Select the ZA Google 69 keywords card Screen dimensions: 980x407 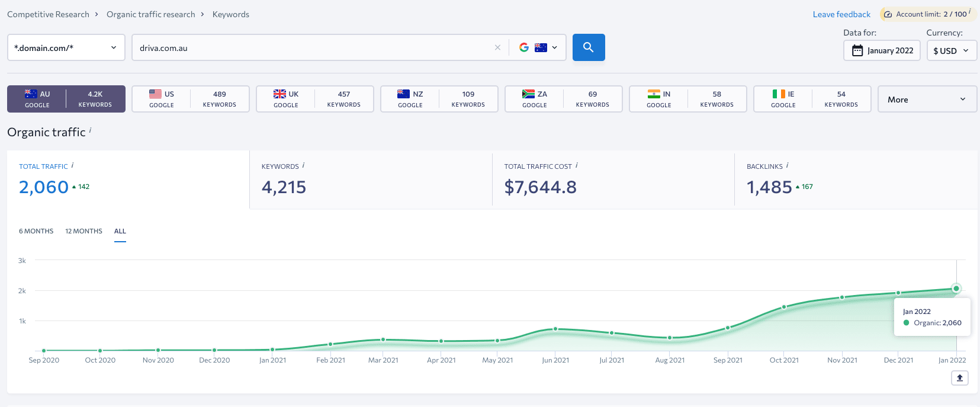click(x=564, y=99)
